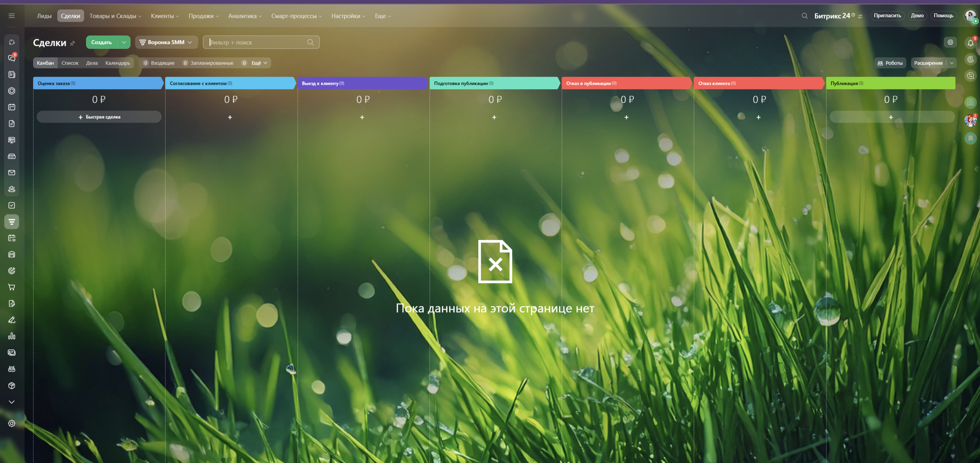Click the search magnifier in the top bar

click(x=804, y=16)
